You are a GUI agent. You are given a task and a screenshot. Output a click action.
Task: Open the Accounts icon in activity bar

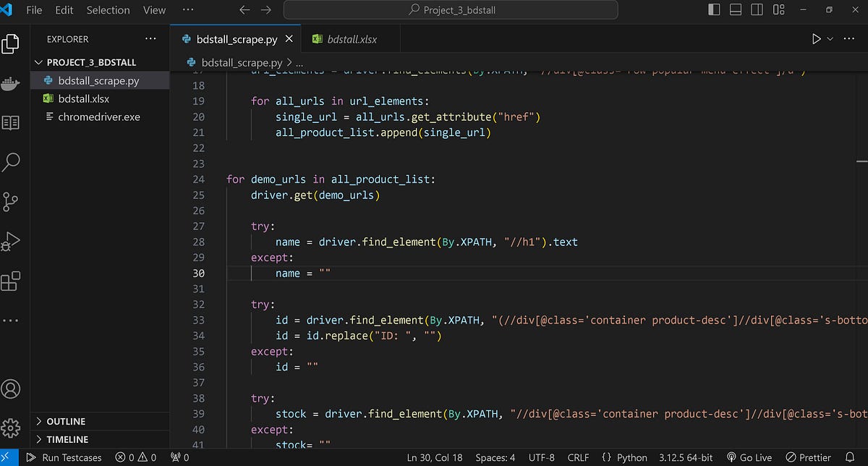tap(12, 389)
